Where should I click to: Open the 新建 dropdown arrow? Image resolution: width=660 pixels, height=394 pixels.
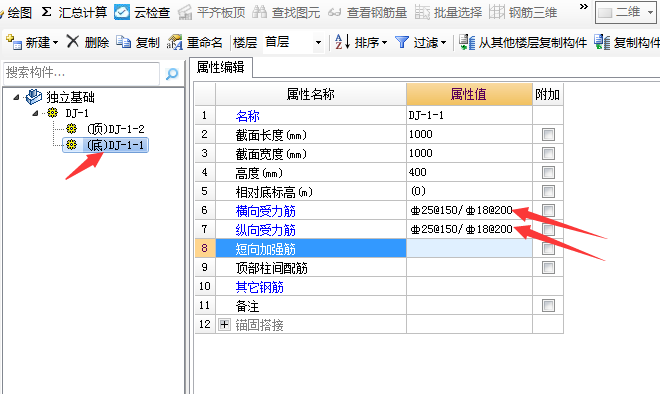[55, 43]
